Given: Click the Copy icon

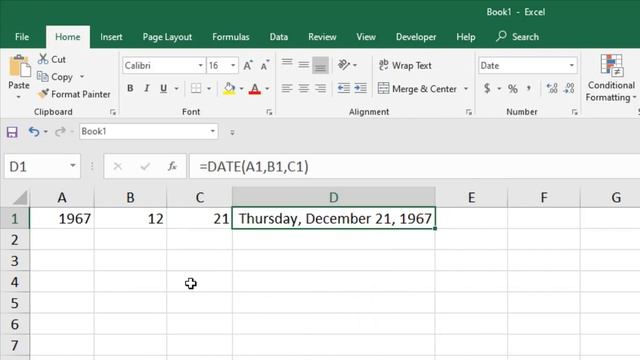Looking at the screenshot, I should [x=42, y=77].
